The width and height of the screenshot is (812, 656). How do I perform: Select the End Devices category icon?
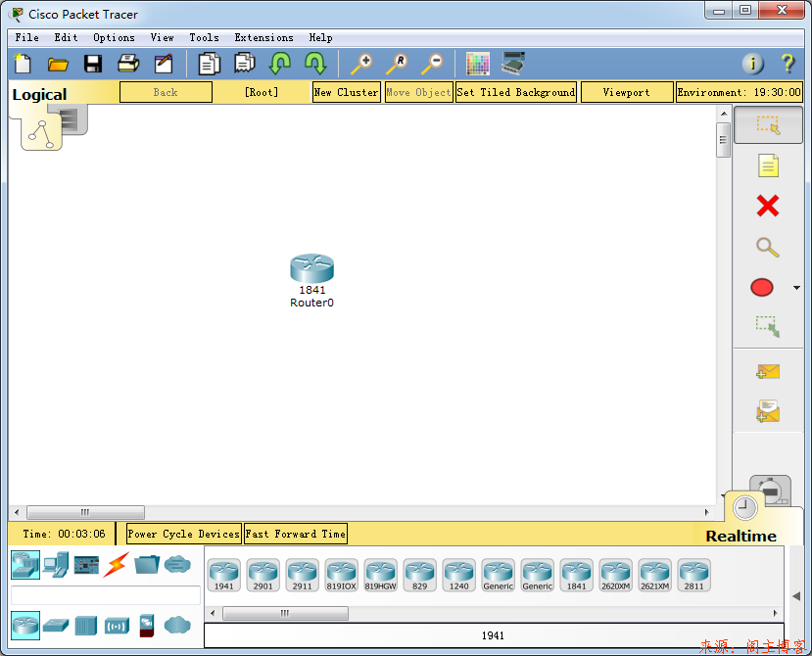pyautogui.click(x=56, y=564)
